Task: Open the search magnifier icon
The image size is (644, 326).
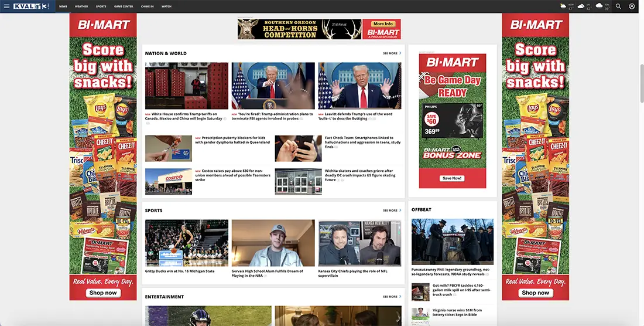Action: pyautogui.click(x=618, y=6)
